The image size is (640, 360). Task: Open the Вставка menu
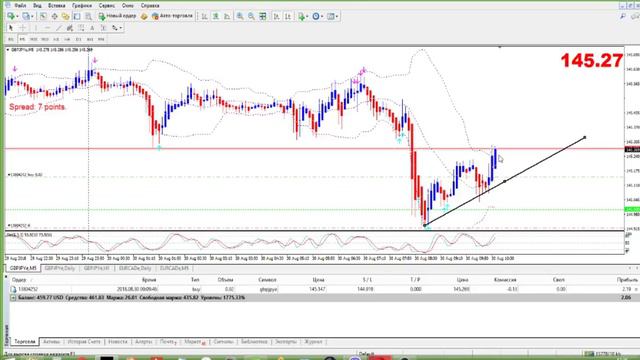56,6
